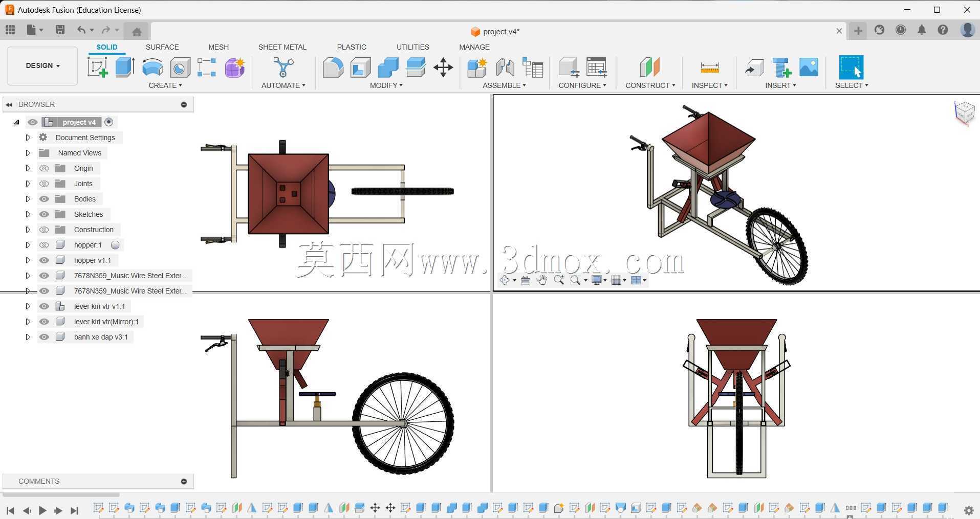The image size is (980, 519).
Task: Select the Hole tool
Action: (x=180, y=67)
